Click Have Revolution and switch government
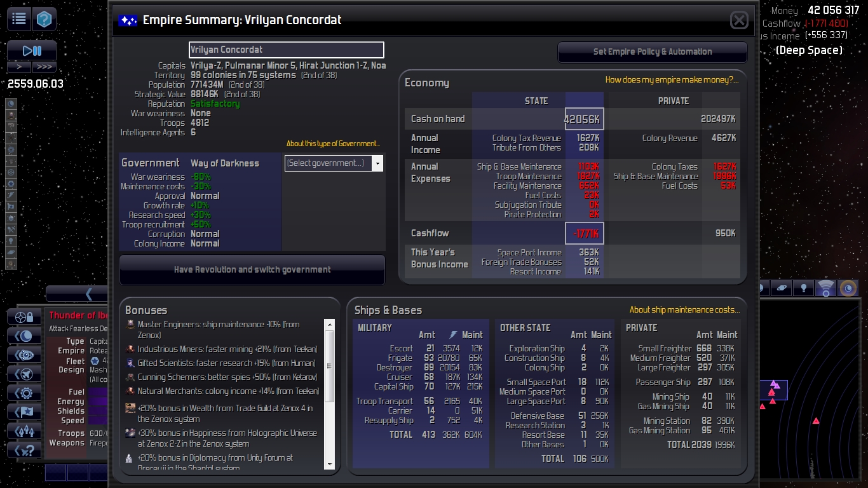 pos(252,270)
